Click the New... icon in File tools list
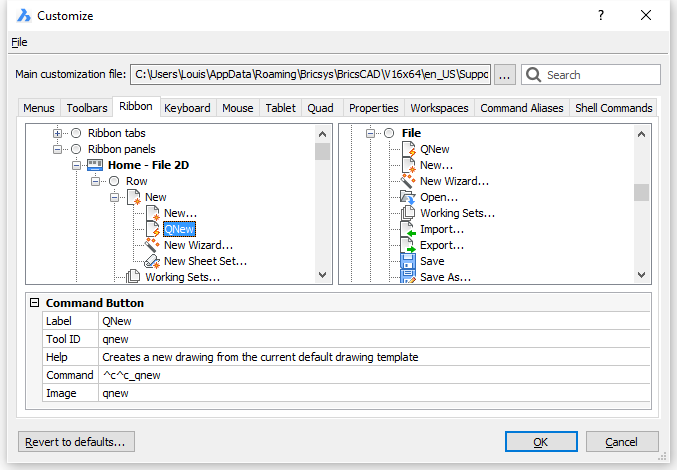 pyautogui.click(x=408, y=165)
